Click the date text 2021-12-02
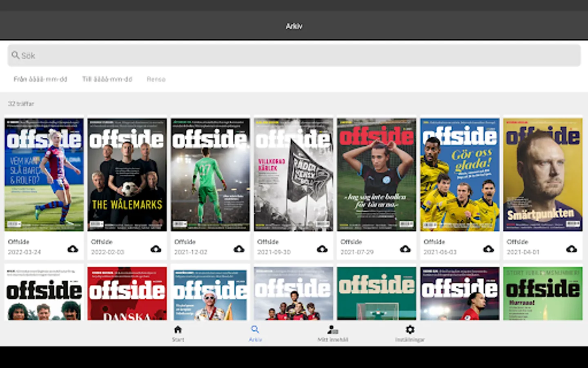 point(191,252)
